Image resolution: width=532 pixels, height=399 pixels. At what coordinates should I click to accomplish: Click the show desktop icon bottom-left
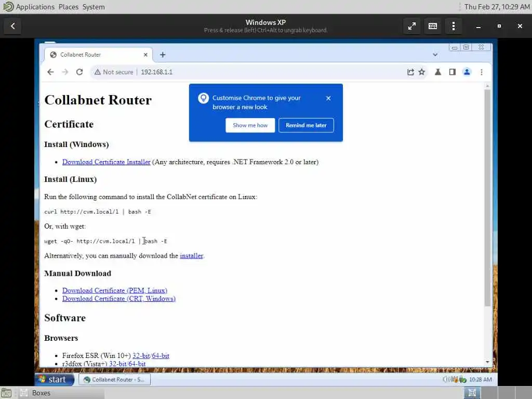(x=6, y=393)
